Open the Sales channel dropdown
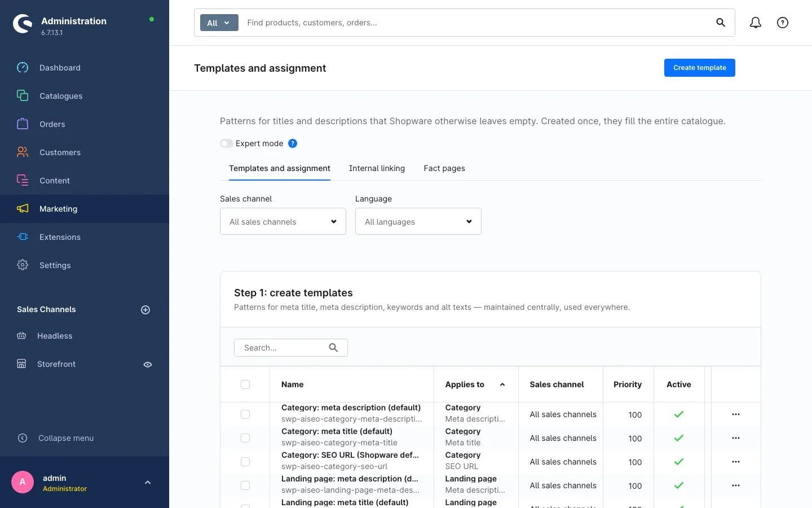This screenshot has height=508, width=812. [283, 221]
